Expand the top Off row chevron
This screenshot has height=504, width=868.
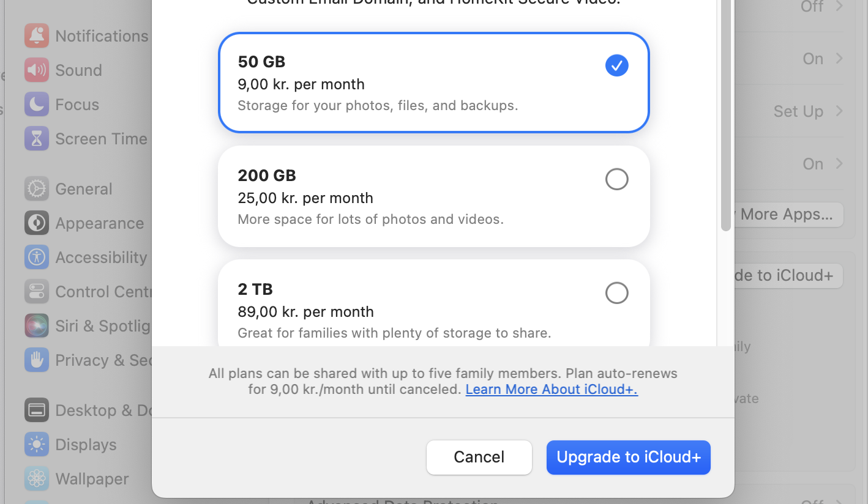tap(839, 7)
